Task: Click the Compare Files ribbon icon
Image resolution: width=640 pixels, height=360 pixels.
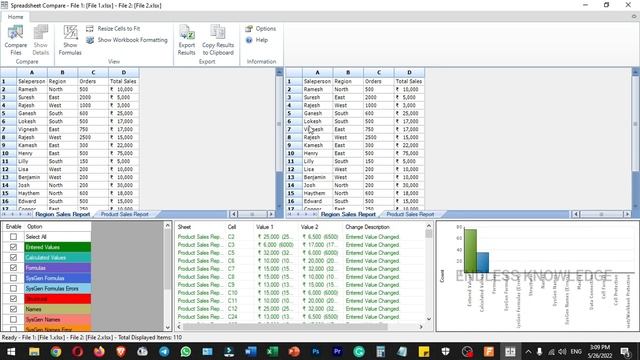Action: point(16,40)
